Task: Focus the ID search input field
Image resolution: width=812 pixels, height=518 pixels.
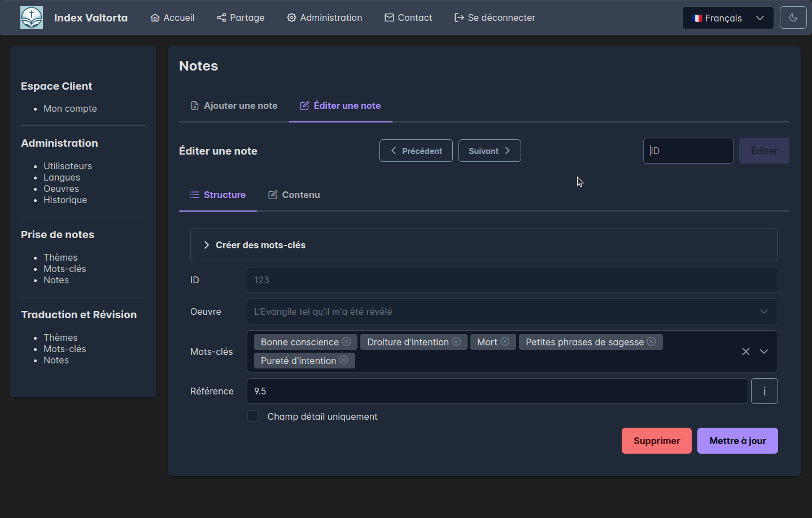Action: tap(688, 151)
